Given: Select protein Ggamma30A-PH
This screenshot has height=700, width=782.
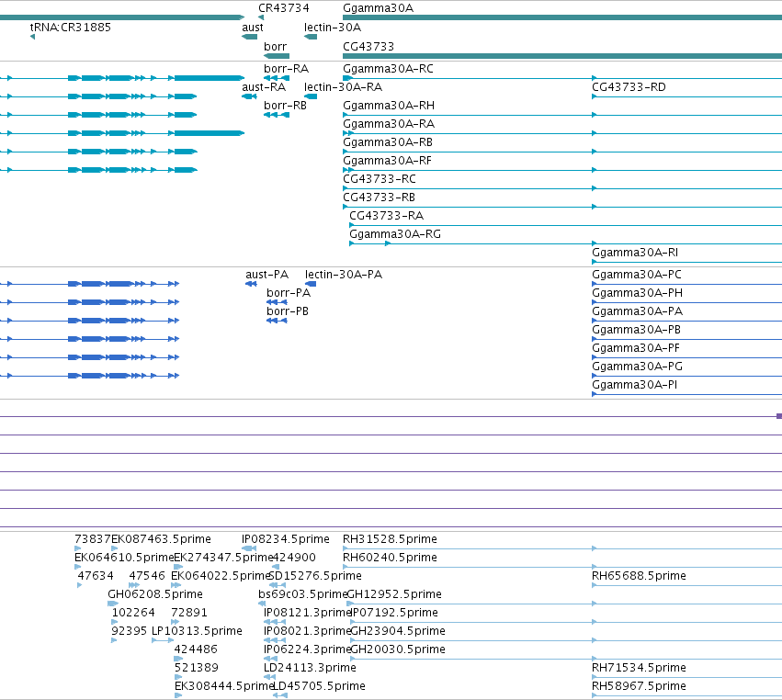Looking at the screenshot, I should (638, 293).
